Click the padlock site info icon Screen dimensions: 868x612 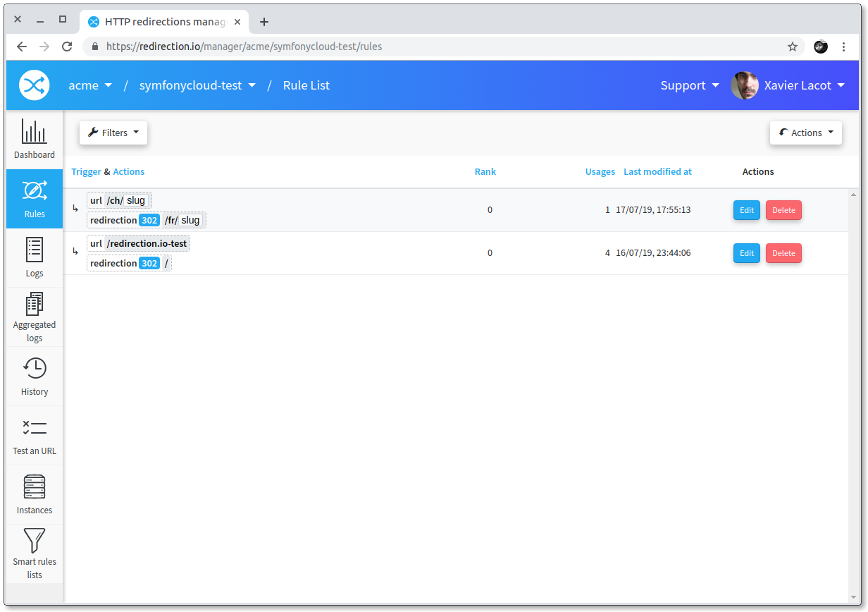95,47
